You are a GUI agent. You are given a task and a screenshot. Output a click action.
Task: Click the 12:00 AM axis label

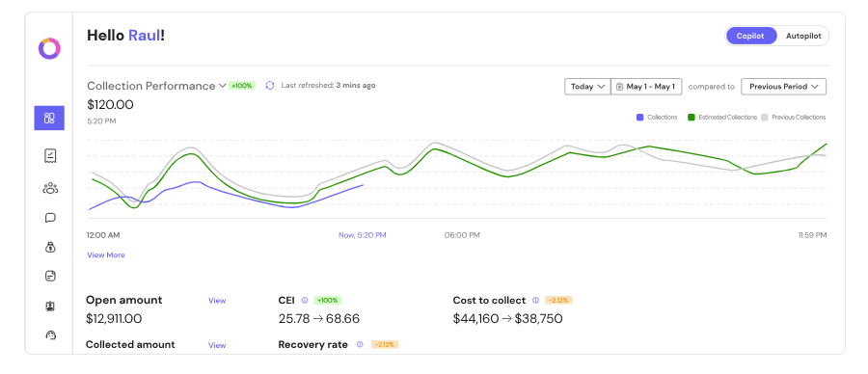coord(103,235)
